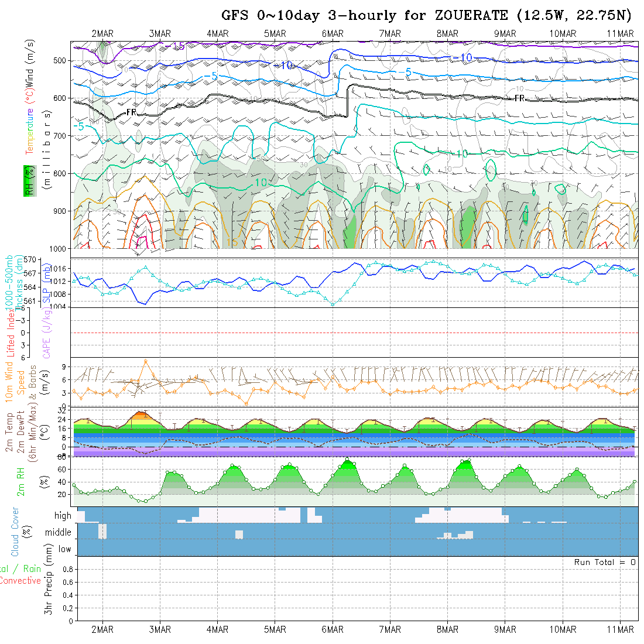Click the 2m RH axis label
Viewport: 644px width, 644px height.
point(20,481)
